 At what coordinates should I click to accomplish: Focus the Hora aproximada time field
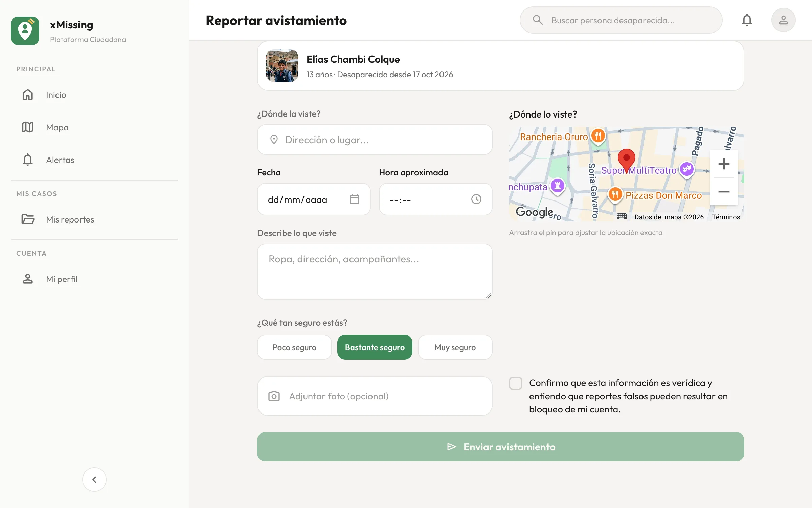click(435, 199)
